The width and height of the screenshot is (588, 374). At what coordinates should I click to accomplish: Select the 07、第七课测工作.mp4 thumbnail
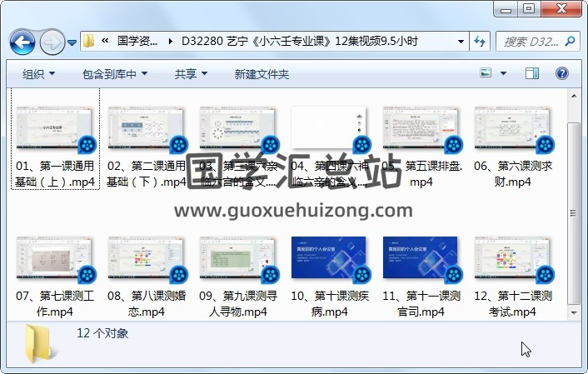[x=55, y=259]
